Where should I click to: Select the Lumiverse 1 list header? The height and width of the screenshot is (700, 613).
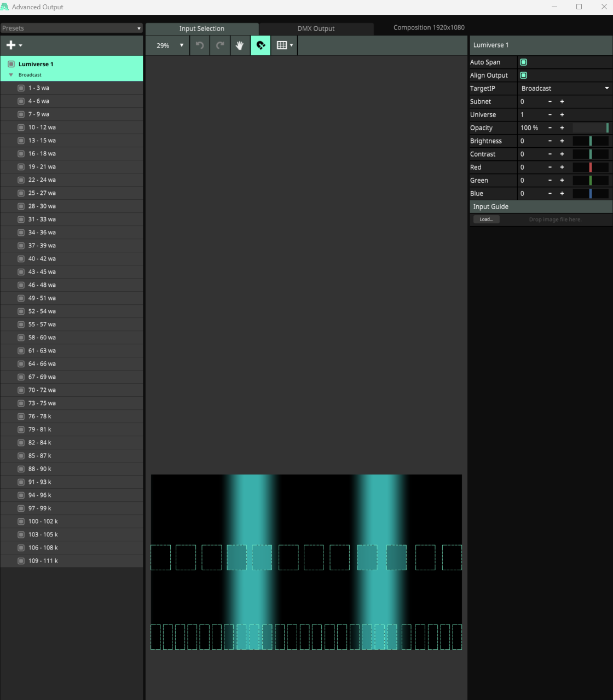tap(72, 68)
